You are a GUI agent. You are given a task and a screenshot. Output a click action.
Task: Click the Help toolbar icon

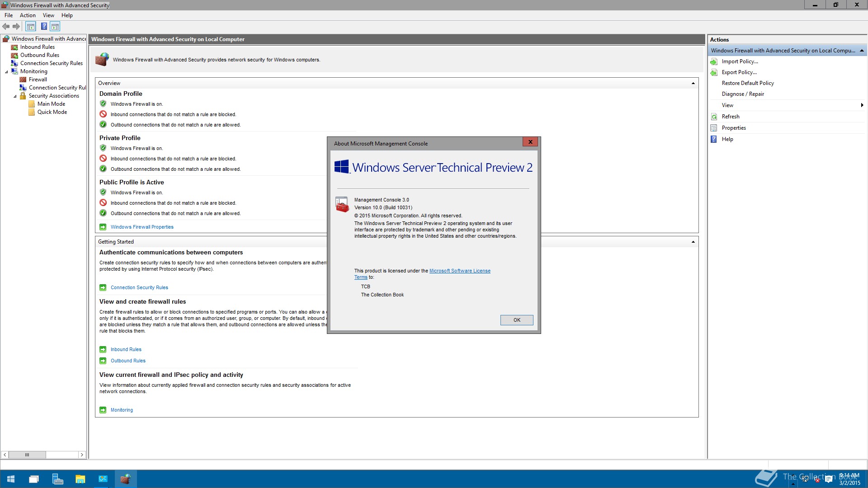click(44, 27)
